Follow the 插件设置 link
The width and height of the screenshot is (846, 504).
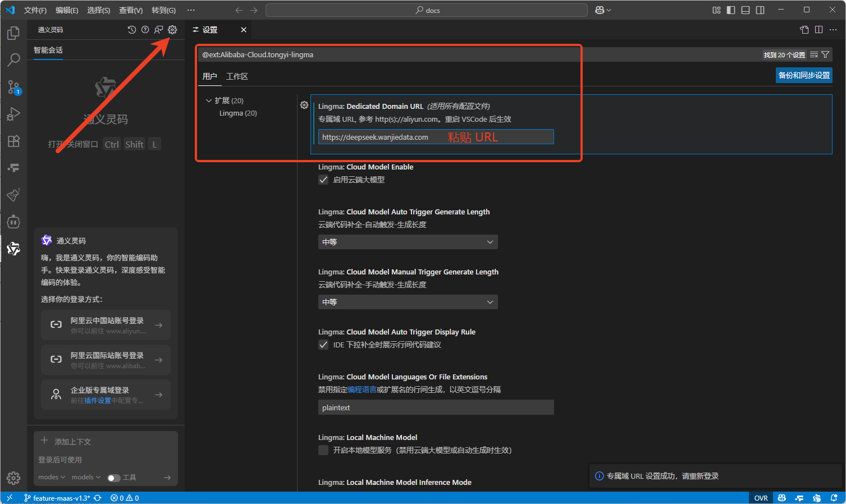(98, 401)
